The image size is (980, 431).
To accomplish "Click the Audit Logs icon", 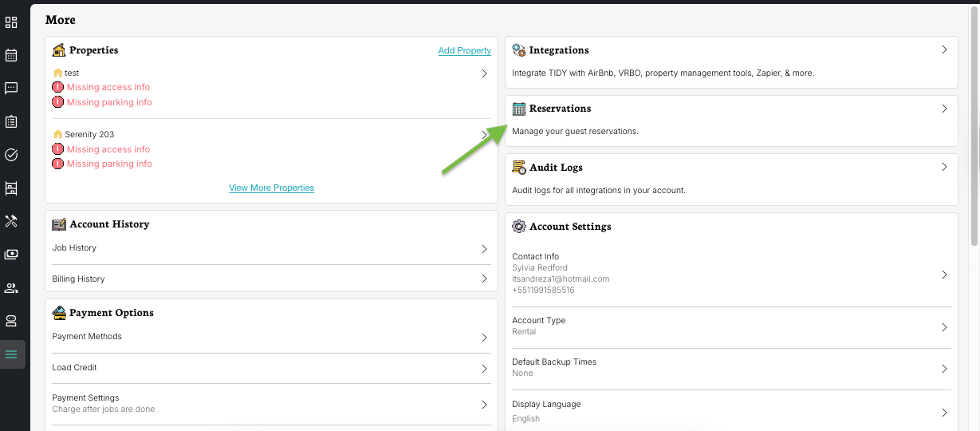I will tap(519, 168).
